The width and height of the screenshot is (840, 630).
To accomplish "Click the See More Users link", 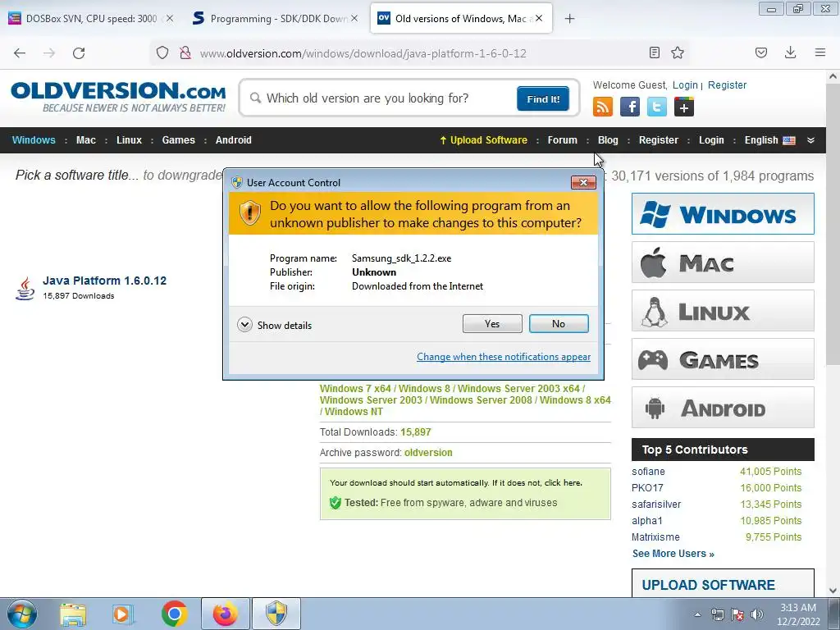I will click(x=673, y=554).
